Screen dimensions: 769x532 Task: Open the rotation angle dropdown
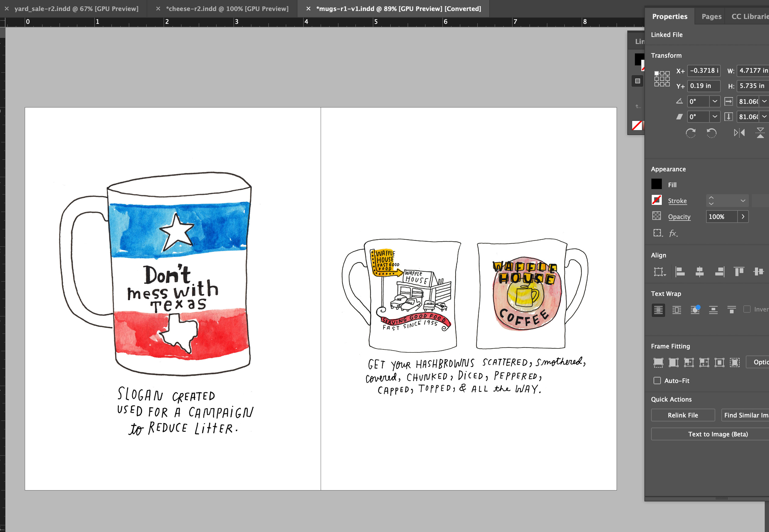coord(715,101)
